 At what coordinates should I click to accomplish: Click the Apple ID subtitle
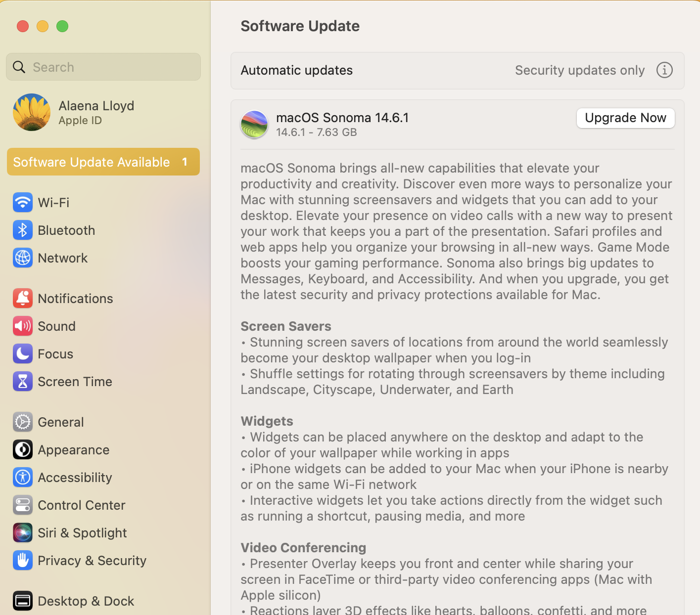pos(80,121)
